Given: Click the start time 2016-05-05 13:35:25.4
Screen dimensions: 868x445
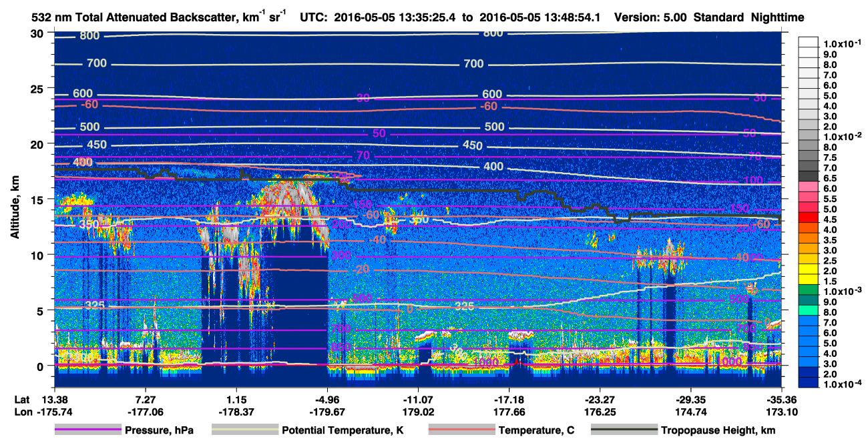Looking at the screenshot, I should 394,18.
